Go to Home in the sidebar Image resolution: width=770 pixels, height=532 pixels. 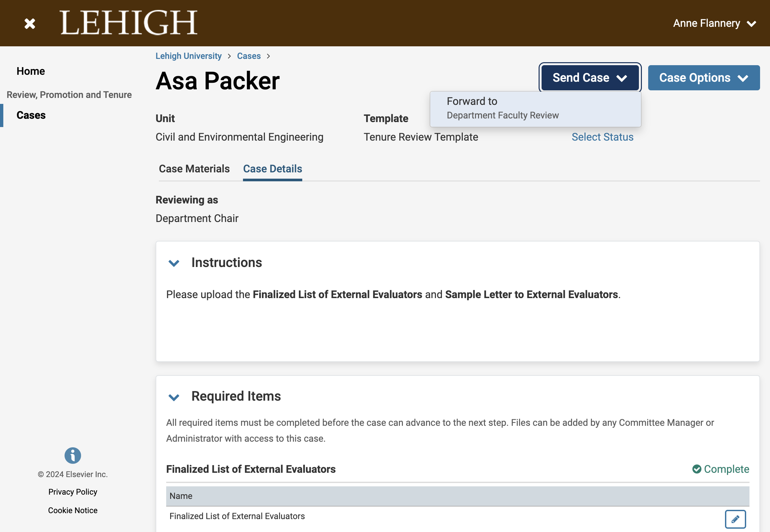coord(31,71)
